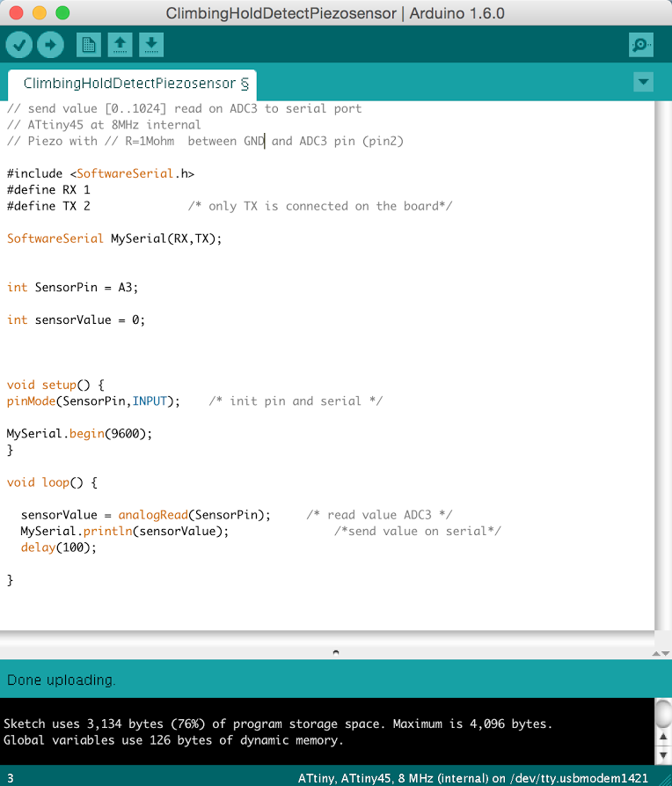Click the 'Global variables use 126 bytes' line

(x=173, y=740)
